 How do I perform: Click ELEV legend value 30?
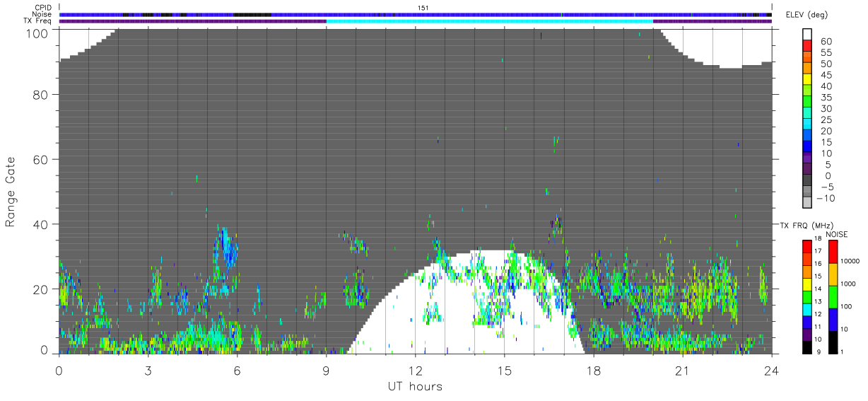[x=826, y=108]
